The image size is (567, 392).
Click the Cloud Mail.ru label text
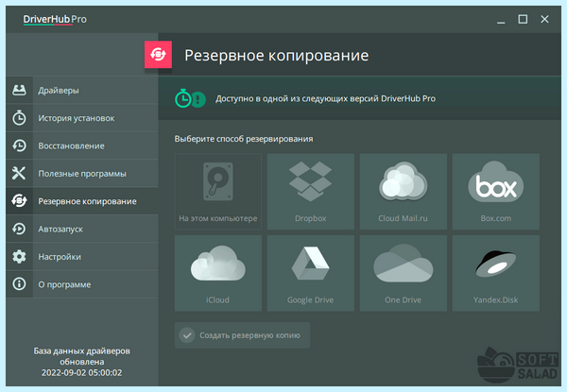tap(403, 218)
